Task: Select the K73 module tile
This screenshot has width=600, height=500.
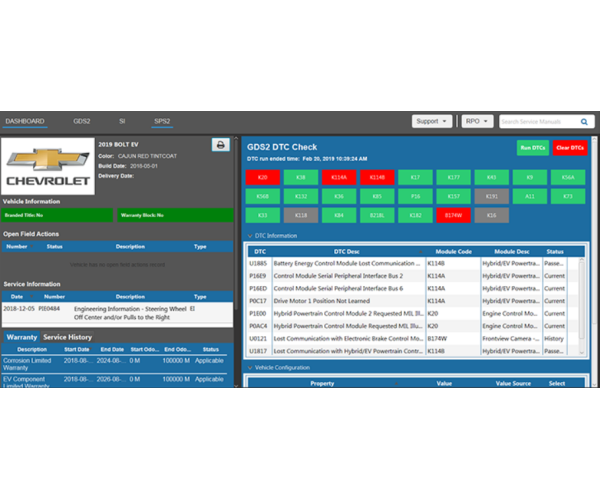Action: (x=568, y=196)
